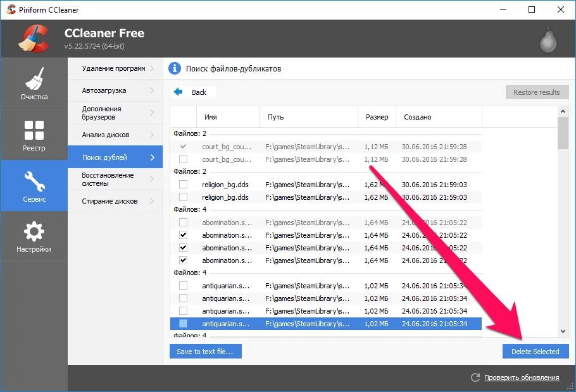Sort by Имя column header

228,117
